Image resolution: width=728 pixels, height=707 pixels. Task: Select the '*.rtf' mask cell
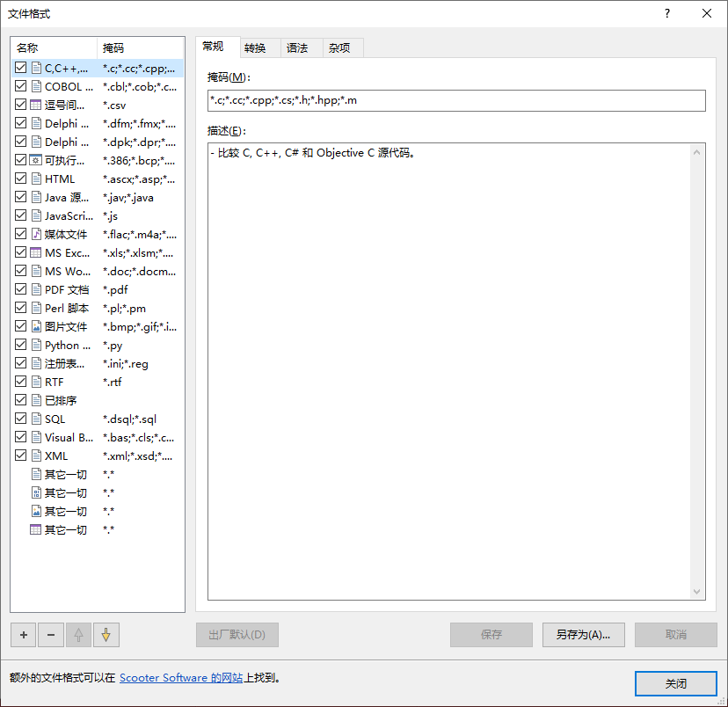coord(113,382)
